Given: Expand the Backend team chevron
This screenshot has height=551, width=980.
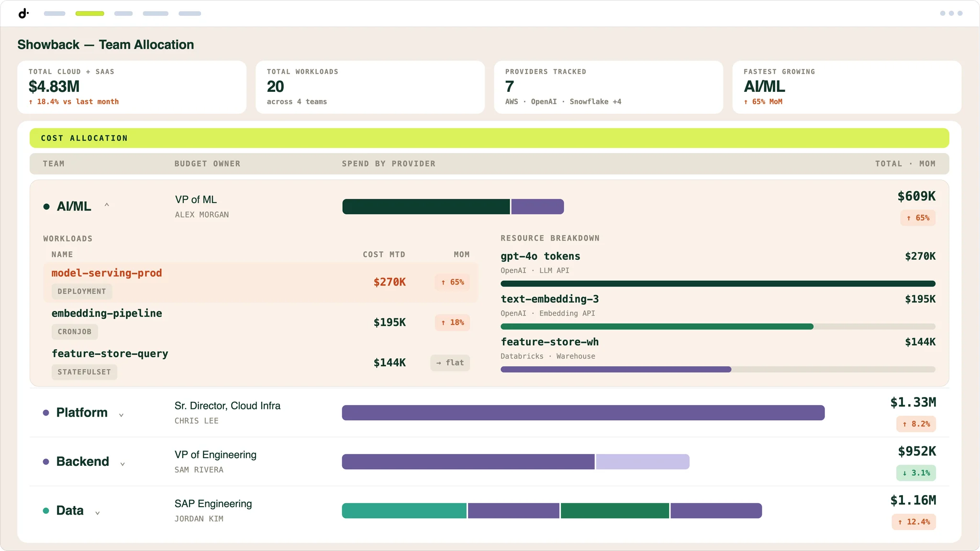Looking at the screenshot, I should tap(122, 463).
